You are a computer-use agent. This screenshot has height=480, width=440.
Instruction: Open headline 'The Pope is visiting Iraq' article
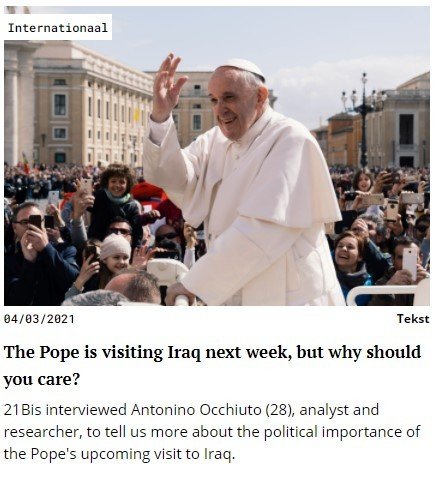tap(212, 365)
